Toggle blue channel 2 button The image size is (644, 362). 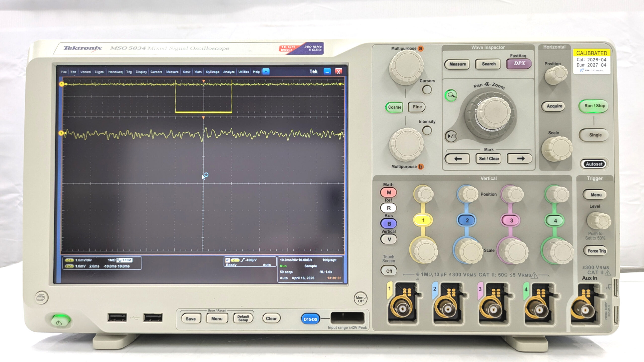467,220
